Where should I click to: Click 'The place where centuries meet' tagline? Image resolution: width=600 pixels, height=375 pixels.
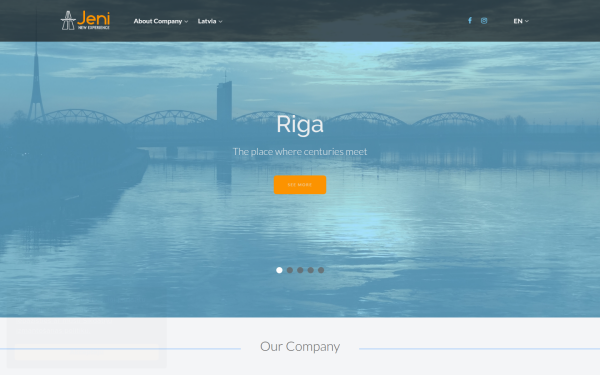pos(300,152)
